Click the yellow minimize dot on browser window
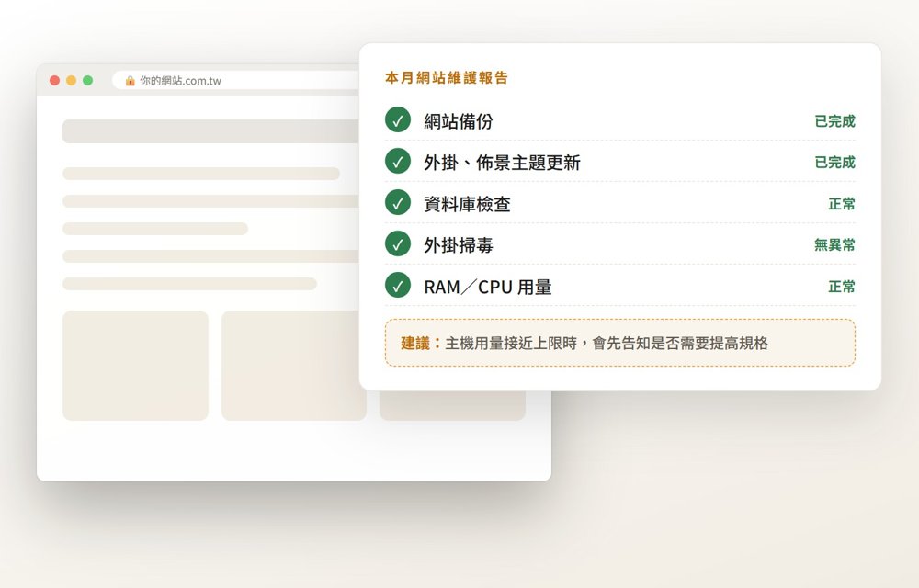This screenshot has width=919, height=588. point(71,80)
